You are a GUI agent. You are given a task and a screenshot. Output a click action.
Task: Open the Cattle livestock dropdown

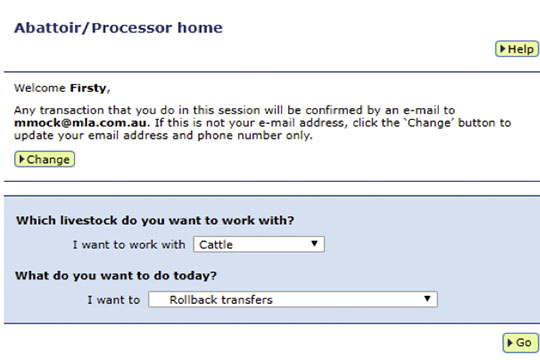(x=259, y=244)
